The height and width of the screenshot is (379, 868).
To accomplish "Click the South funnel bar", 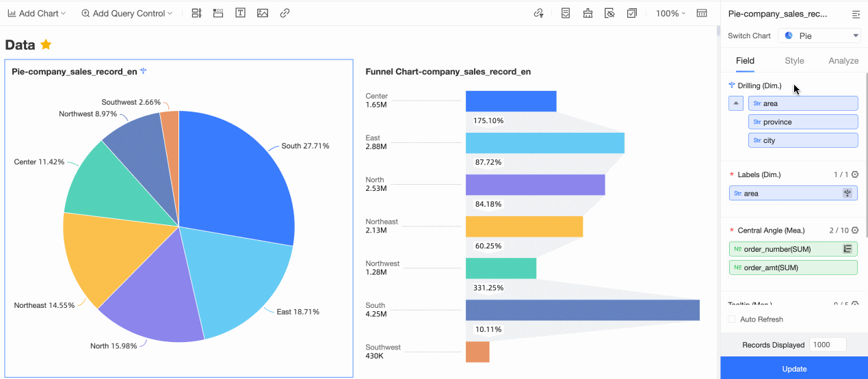I will pos(583,310).
